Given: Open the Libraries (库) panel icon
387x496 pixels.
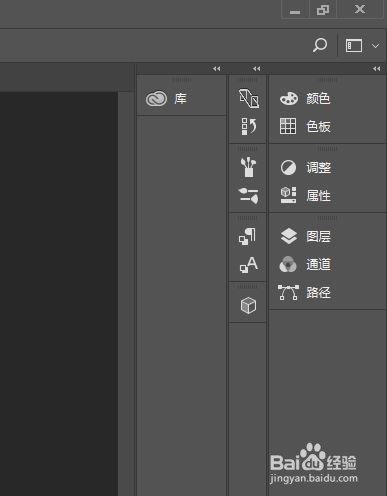Looking at the screenshot, I should pos(156,99).
